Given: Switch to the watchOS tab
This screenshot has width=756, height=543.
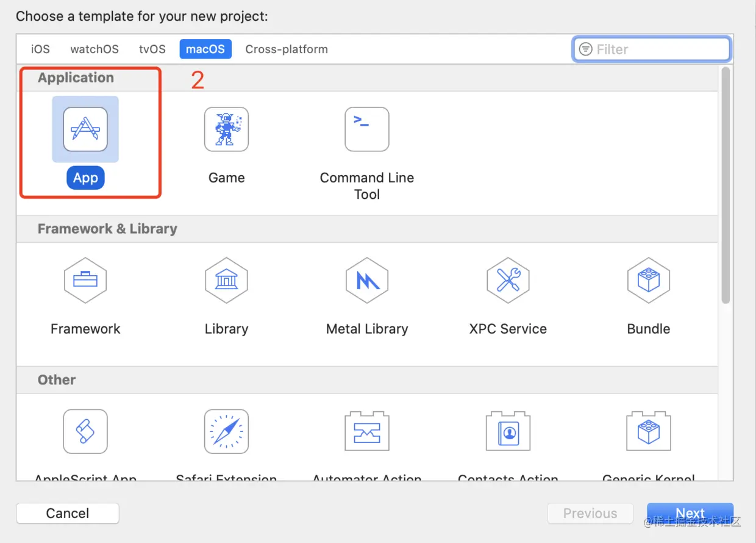Looking at the screenshot, I should point(94,49).
